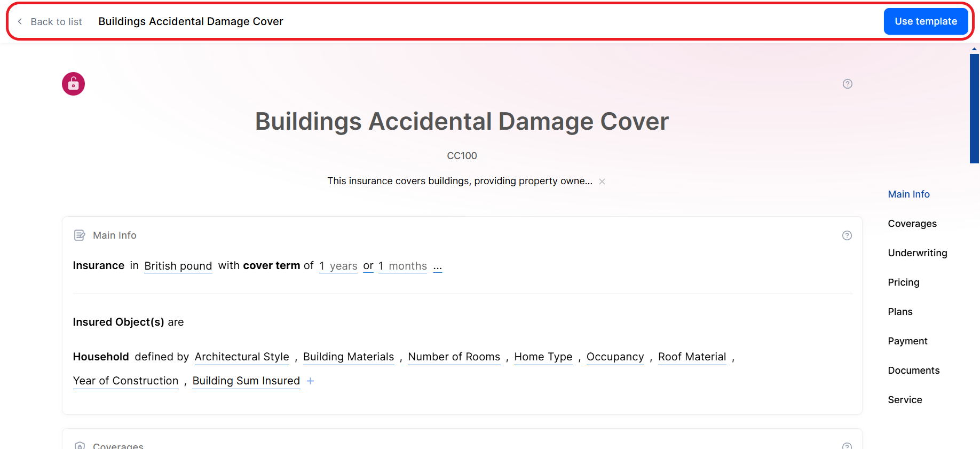The image size is (980, 449).
Task: Click the Main Info edit note icon
Action: [x=80, y=235]
